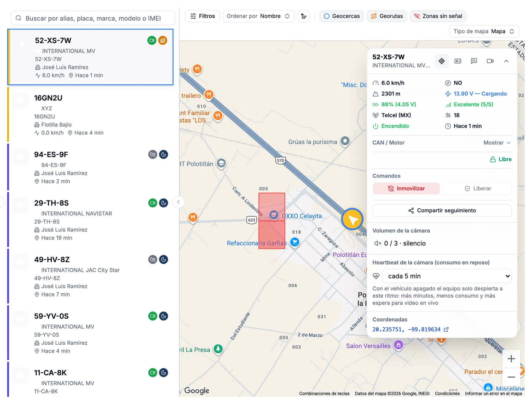Click Condiciones link on map footer
This screenshot has width=532, height=404.
[x=447, y=393]
